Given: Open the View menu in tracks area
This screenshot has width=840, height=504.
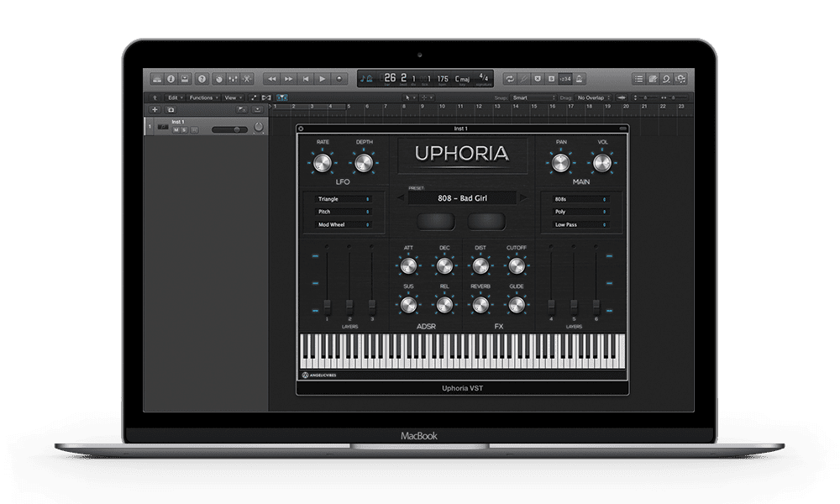Looking at the screenshot, I should point(233,97).
